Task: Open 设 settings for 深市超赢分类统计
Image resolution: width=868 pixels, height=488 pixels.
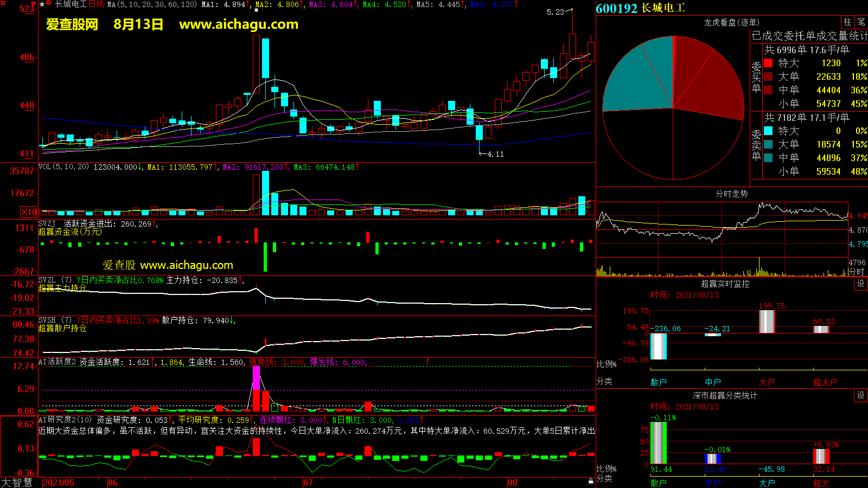Action: (860, 395)
